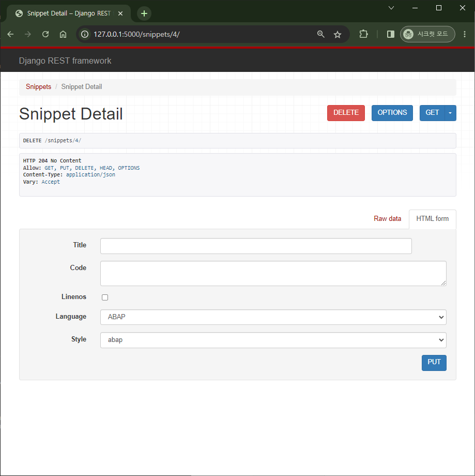Open the tab search chevron in title bar
The width and height of the screenshot is (475, 476).
391,8
